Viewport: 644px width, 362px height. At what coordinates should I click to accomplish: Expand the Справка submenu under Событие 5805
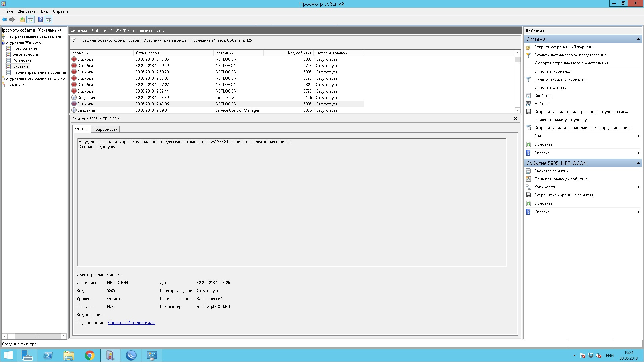(638, 212)
